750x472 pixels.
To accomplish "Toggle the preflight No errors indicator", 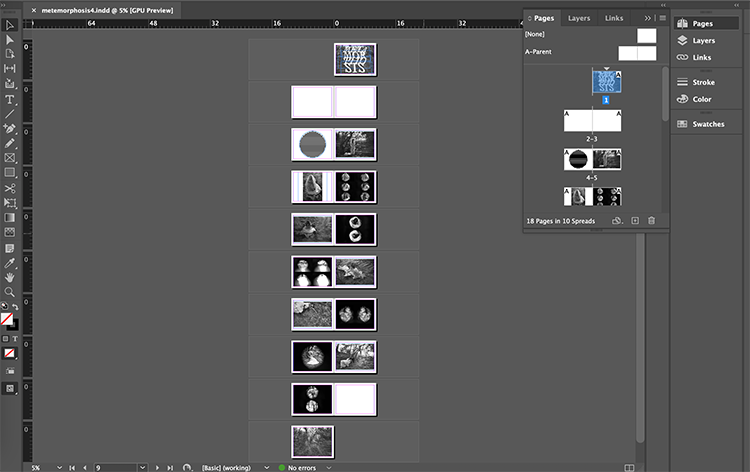I will [303, 467].
